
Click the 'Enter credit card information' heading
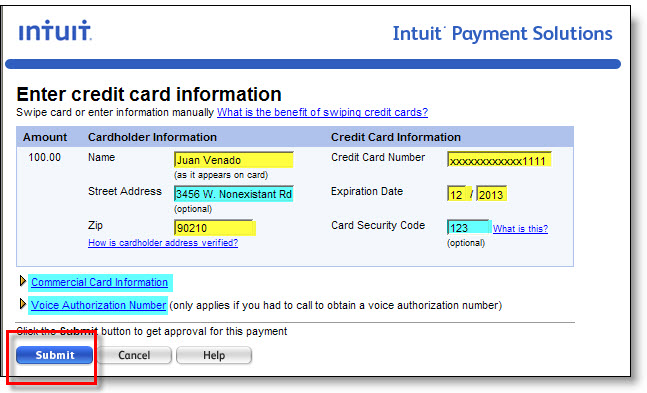149,94
